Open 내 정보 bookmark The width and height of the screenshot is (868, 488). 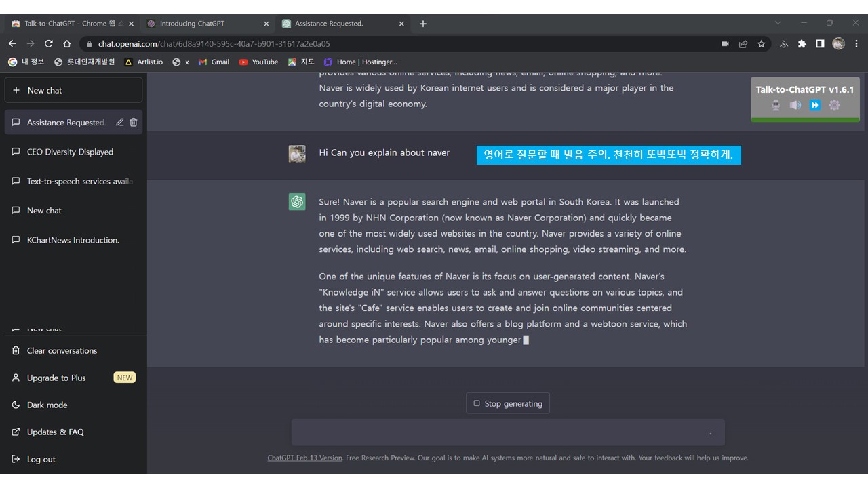pyautogui.click(x=26, y=62)
